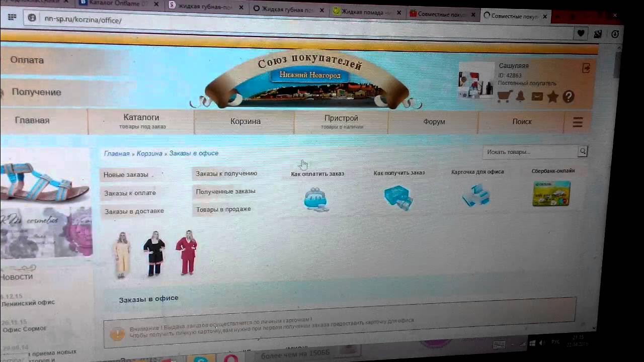The width and height of the screenshot is (644, 362).
Task: Switch to the Yandex жидкая губная browser tab
Action: [x=206, y=6]
